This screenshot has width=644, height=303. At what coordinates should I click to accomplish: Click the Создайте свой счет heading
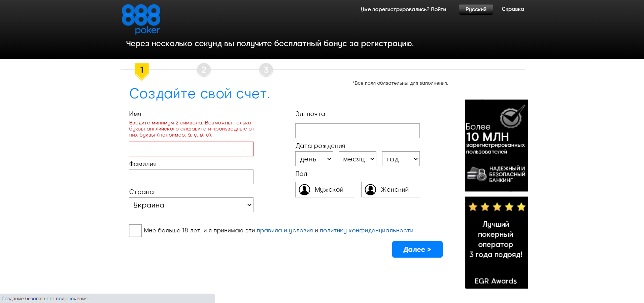[200, 94]
